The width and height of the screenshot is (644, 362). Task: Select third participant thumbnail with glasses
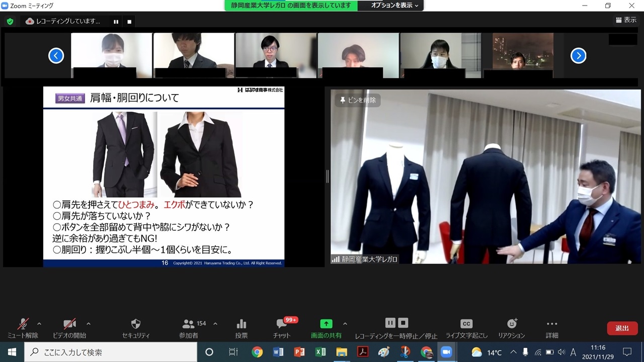click(276, 55)
